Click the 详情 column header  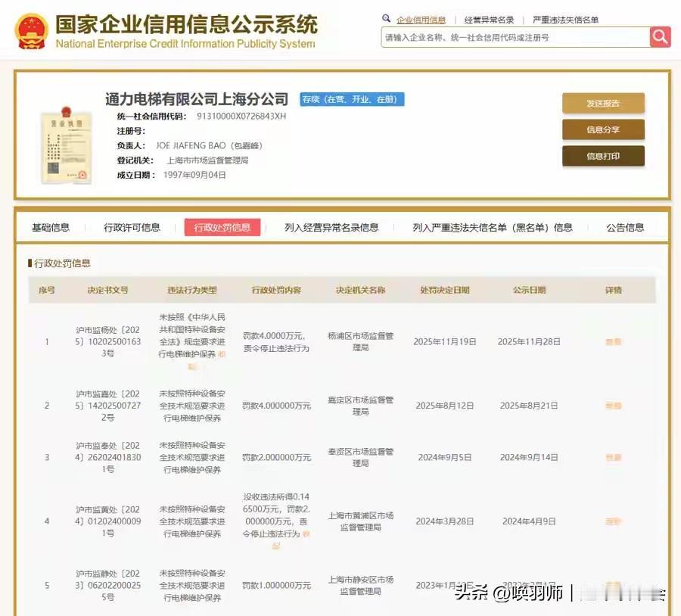613,290
